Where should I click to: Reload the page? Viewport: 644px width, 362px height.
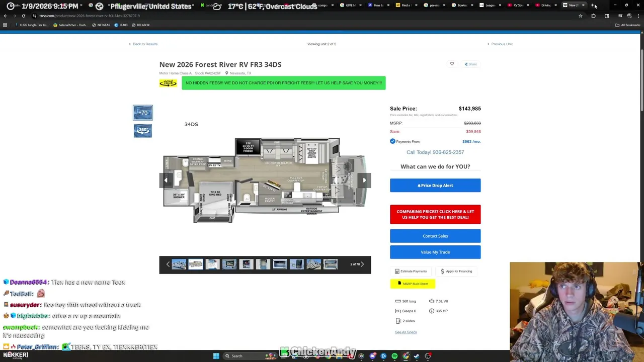(x=24, y=16)
